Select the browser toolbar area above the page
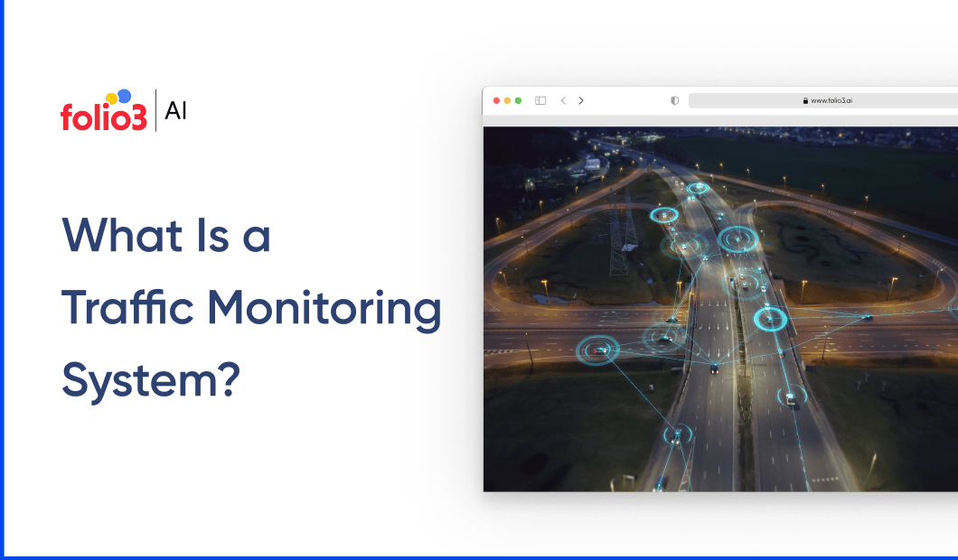 coord(633,100)
